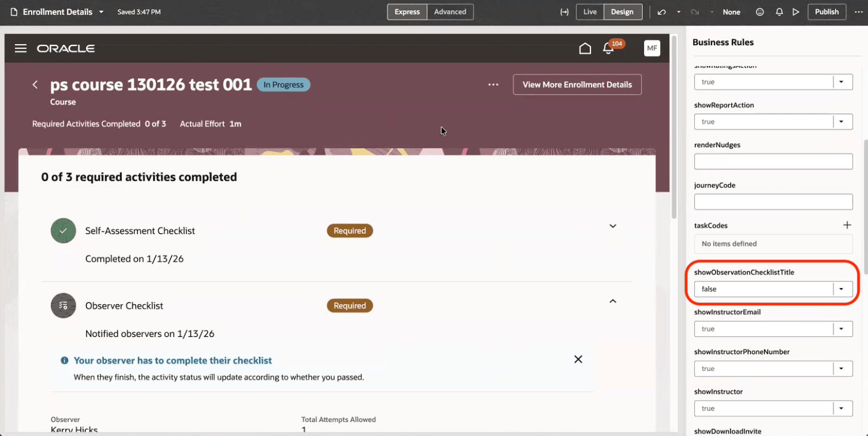
Task: Add a taskCode using the plus icon
Action: pos(847,225)
